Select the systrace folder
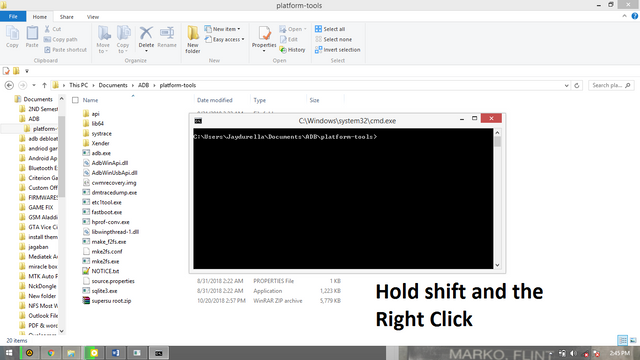The image size is (640, 360). (97, 133)
